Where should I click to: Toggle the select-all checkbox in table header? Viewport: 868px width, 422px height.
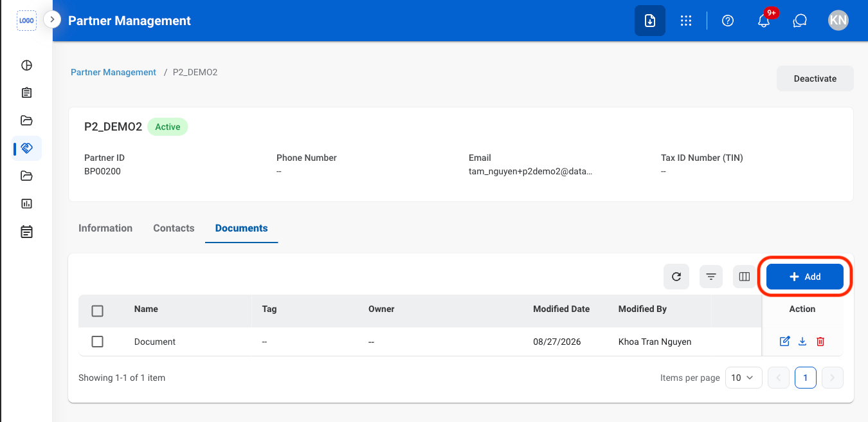98,311
